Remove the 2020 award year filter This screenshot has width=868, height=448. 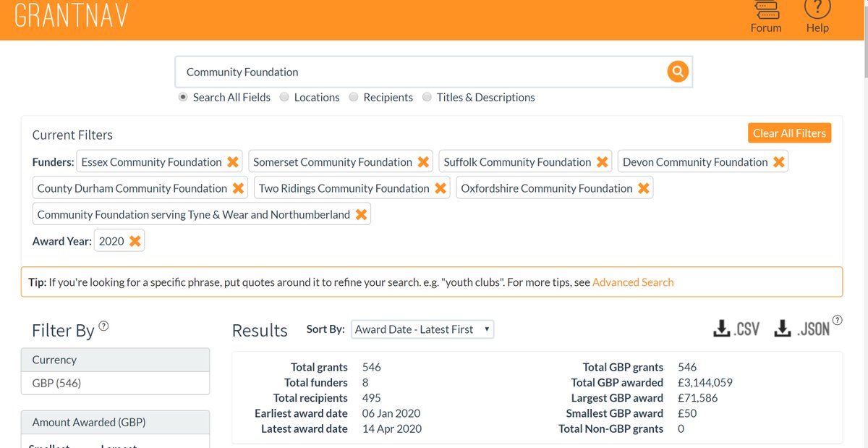(135, 241)
